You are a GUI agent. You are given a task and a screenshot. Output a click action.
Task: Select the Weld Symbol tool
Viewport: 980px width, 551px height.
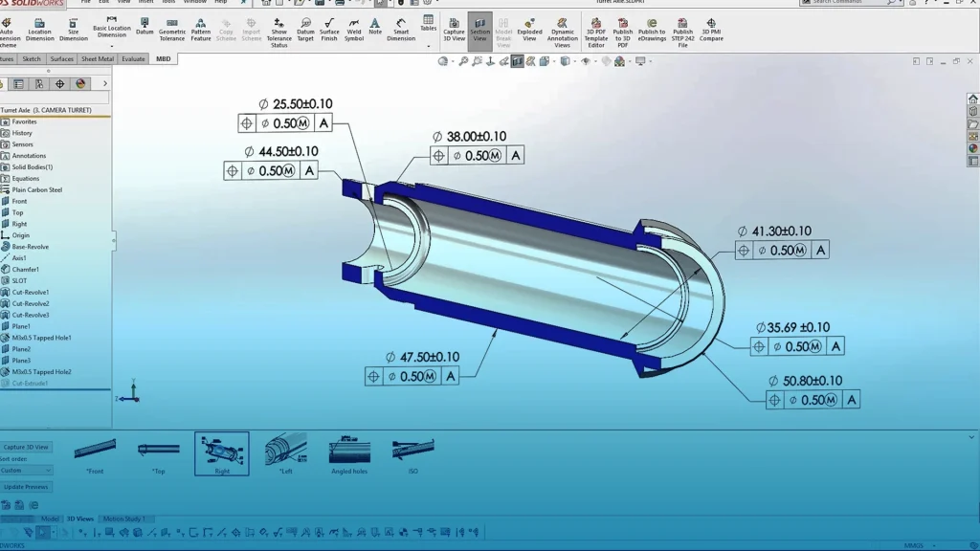(352, 29)
